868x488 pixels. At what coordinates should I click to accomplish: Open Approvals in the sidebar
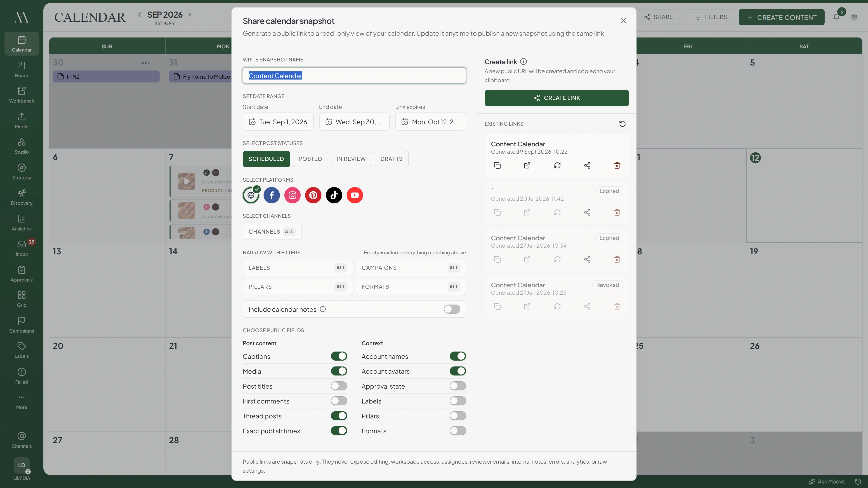pyautogui.click(x=21, y=274)
